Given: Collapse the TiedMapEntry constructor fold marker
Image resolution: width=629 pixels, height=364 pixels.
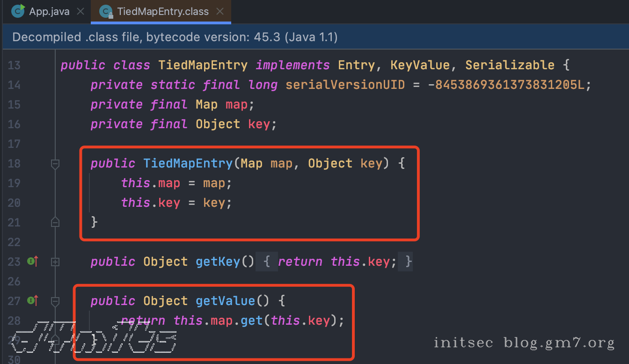Looking at the screenshot, I should pos(55,164).
